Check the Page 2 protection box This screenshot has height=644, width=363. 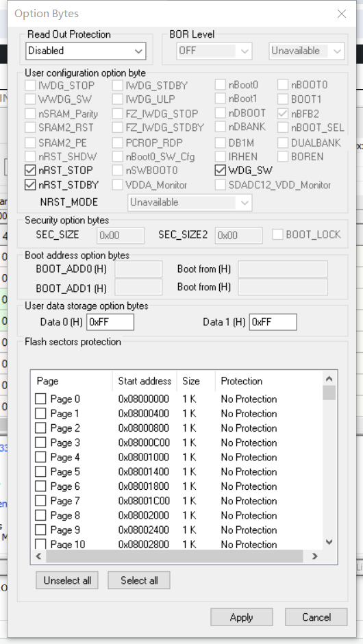[x=40, y=428]
